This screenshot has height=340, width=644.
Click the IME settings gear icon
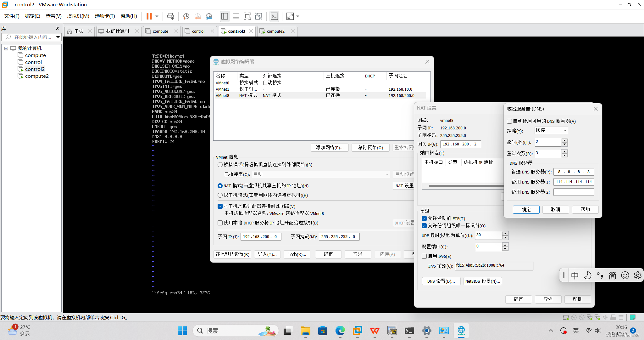(637, 275)
